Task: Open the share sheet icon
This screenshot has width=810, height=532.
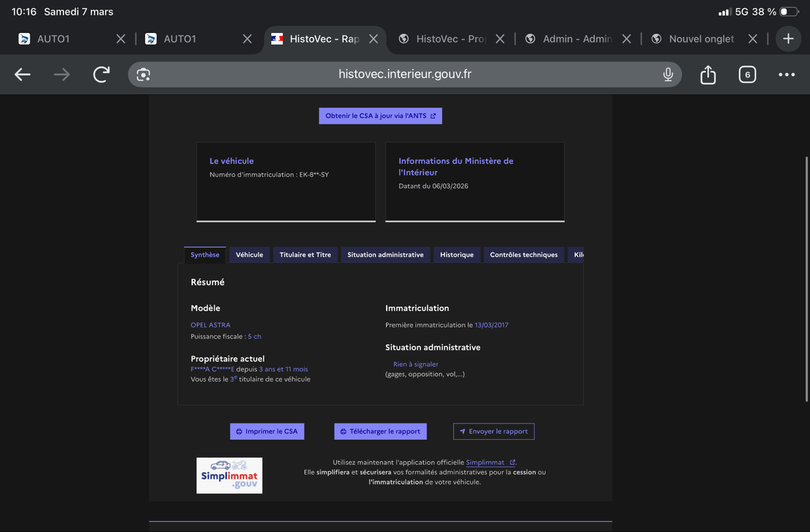Action: pyautogui.click(x=707, y=75)
